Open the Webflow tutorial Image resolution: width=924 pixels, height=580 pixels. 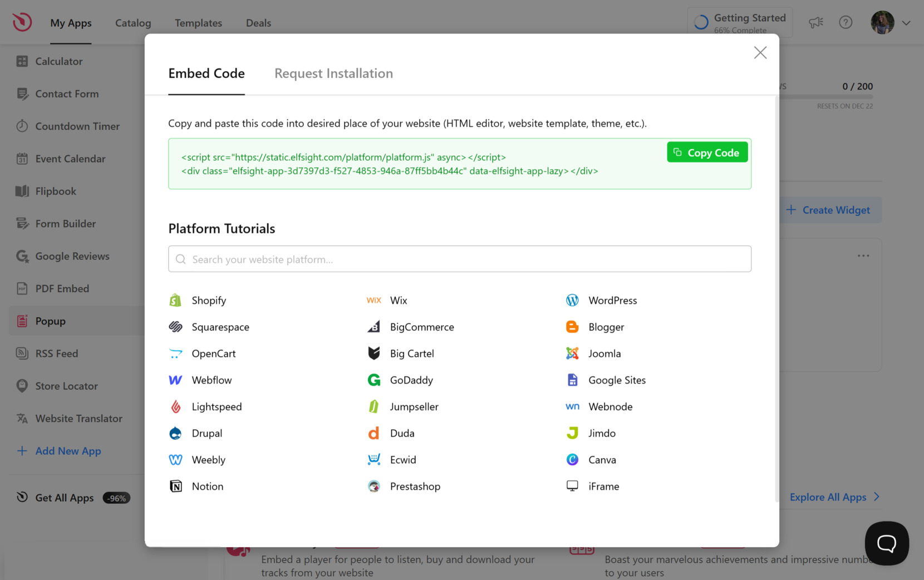pos(211,380)
